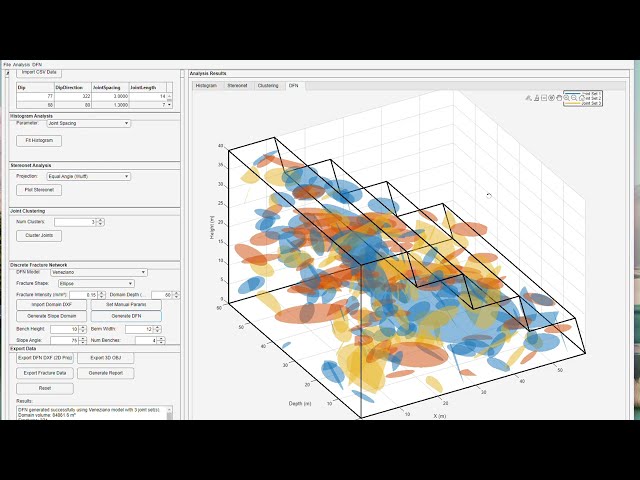Open the DFN menu in menu bar
640x480 pixels.
pyautogui.click(x=37, y=64)
